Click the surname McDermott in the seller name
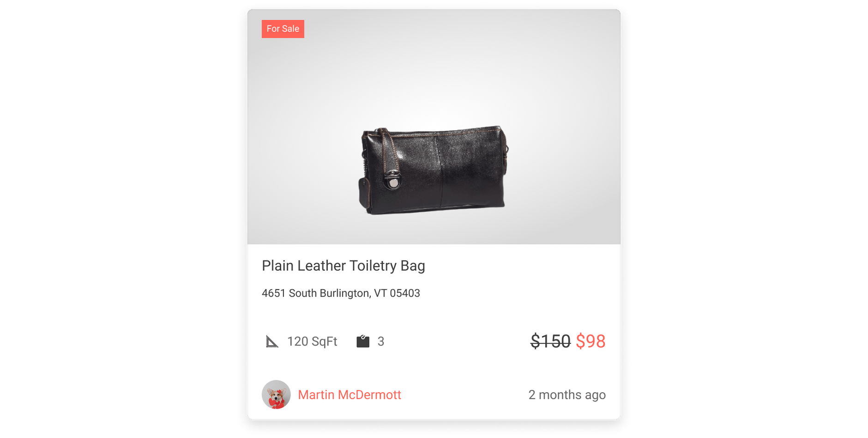 [369, 395]
